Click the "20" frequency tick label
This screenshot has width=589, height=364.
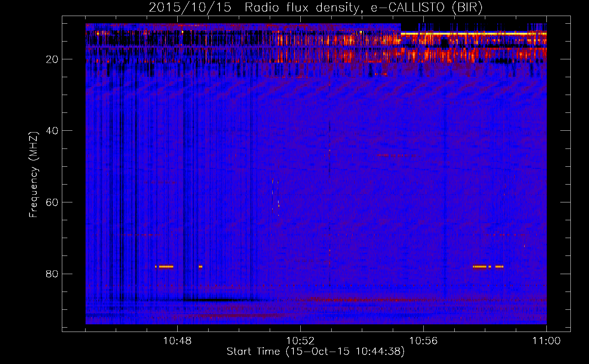[52, 59]
